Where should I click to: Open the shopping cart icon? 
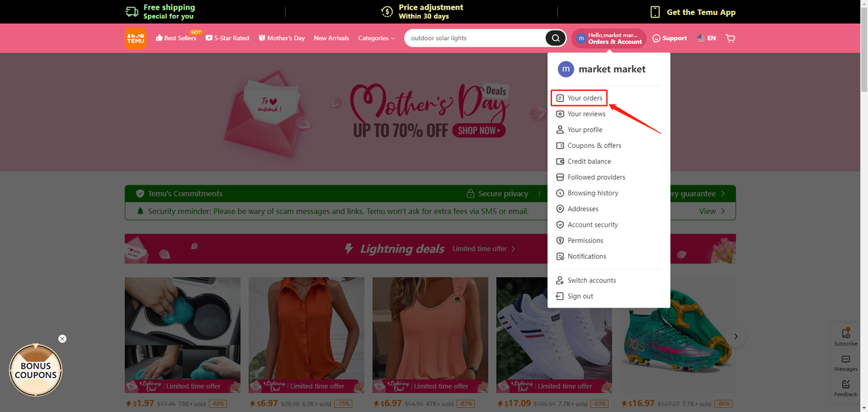730,38
